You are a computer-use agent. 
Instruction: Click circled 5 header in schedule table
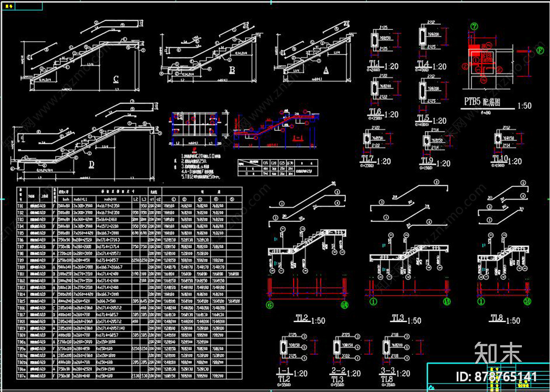(232, 199)
